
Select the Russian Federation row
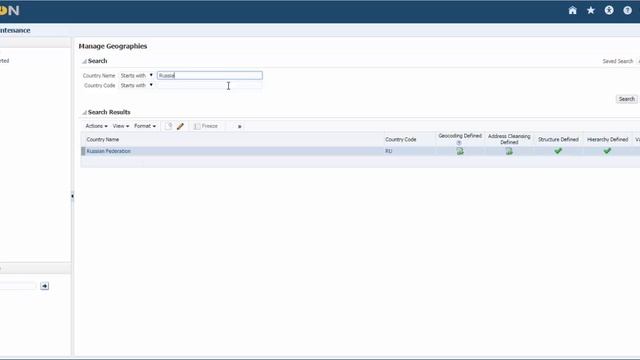pyautogui.click(x=360, y=151)
